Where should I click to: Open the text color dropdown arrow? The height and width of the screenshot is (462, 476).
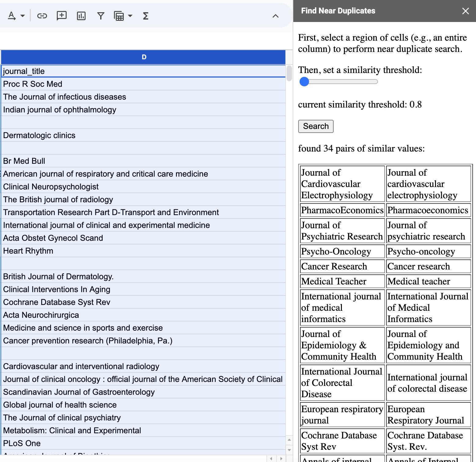coord(23,16)
